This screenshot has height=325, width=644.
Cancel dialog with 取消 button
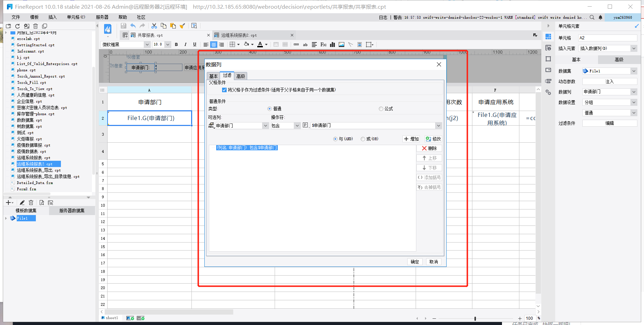point(433,262)
